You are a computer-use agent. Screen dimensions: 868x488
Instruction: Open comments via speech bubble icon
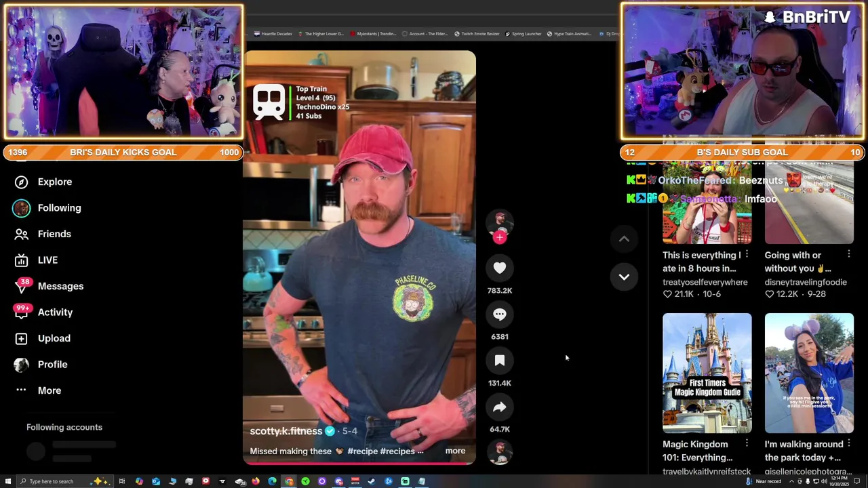coord(500,314)
